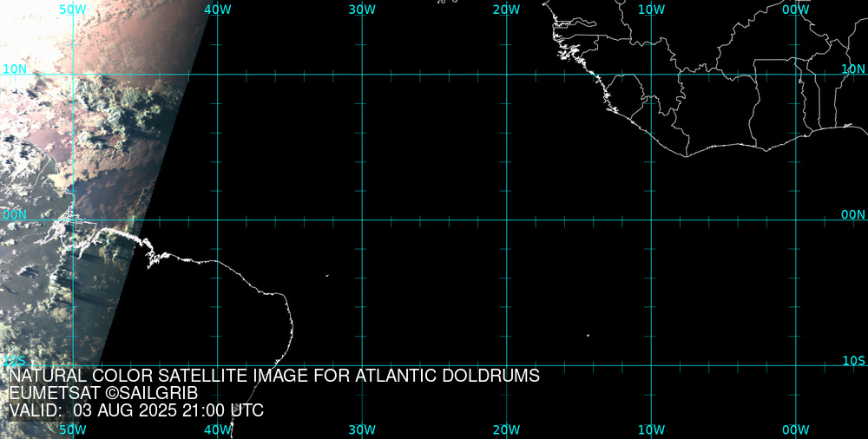Click the "VALID: 03 AUG 2025 21:00 UTC" timestamp
The image size is (868, 439).
[x=137, y=410]
